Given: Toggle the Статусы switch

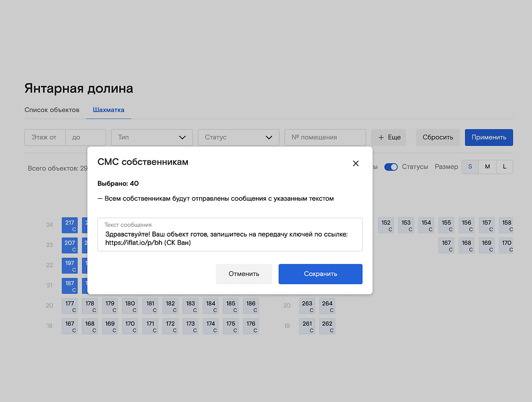Looking at the screenshot, I should pos(391,167).
